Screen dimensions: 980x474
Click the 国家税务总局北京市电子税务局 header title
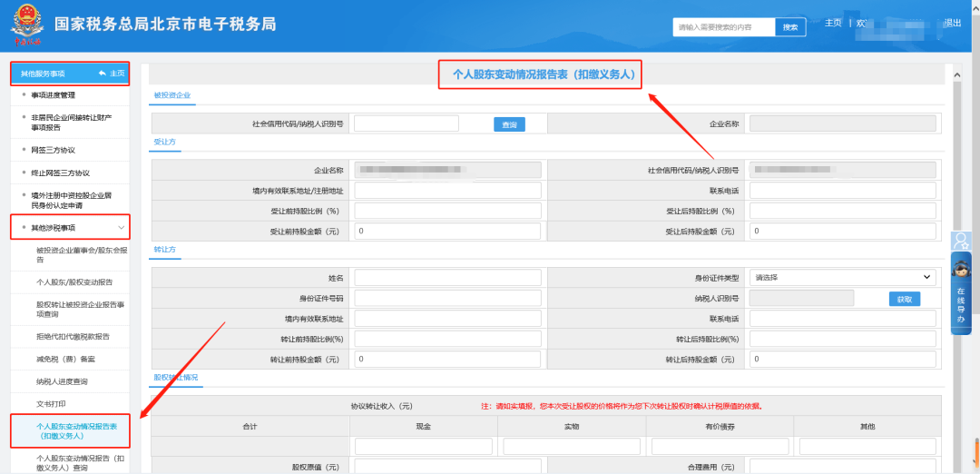[165, 25]
